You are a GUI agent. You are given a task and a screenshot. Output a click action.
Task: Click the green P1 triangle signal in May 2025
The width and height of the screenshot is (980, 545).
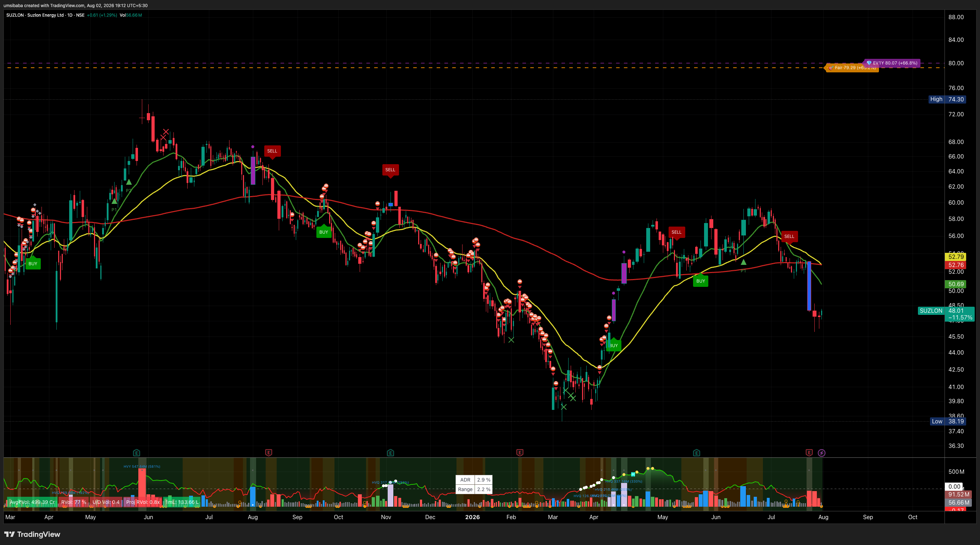(114, 201)
